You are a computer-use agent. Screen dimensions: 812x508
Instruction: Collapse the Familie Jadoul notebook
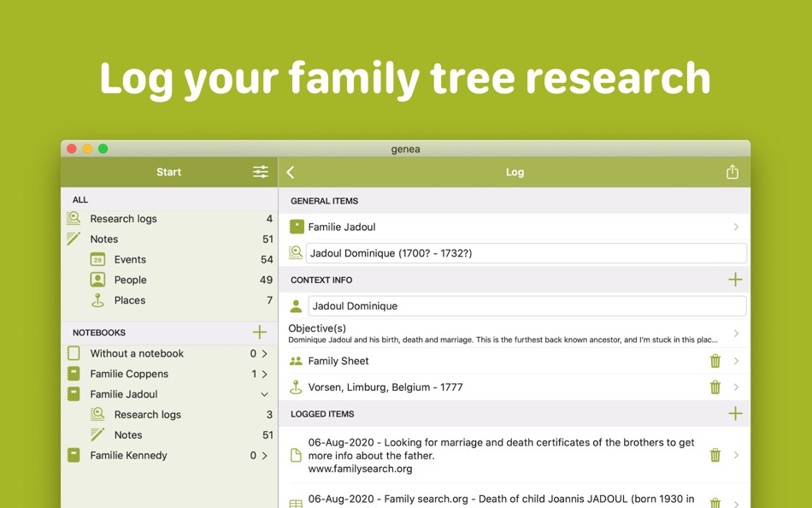(265, 394)
